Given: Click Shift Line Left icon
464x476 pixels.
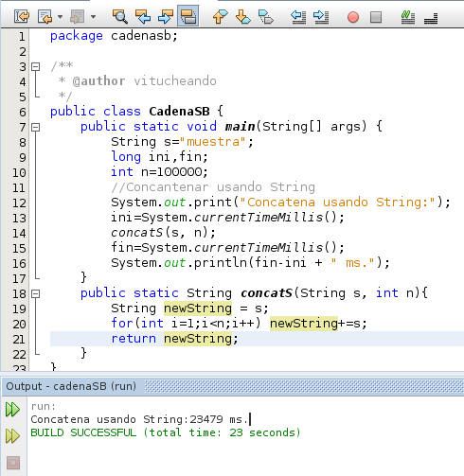Looking at the screenshot, I should tap(298, 16).
